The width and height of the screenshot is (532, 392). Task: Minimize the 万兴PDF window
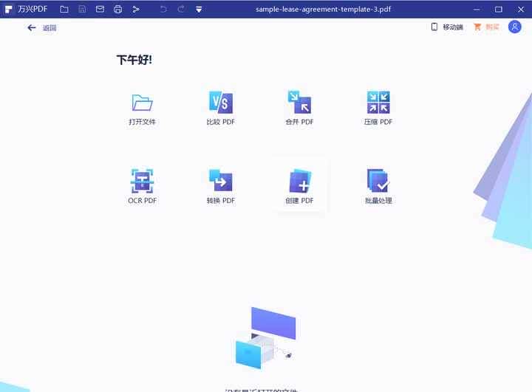coord(477,9)
